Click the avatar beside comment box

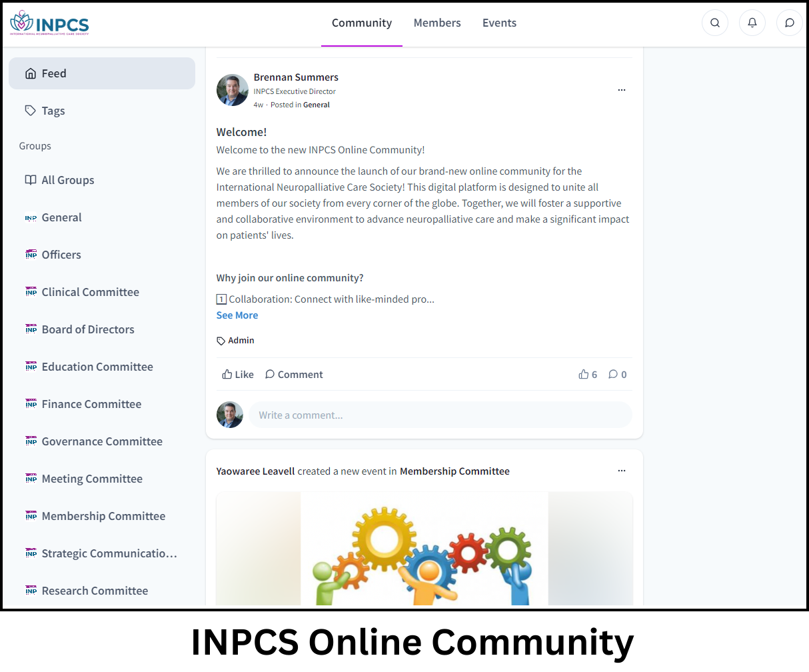pos(230,415)
